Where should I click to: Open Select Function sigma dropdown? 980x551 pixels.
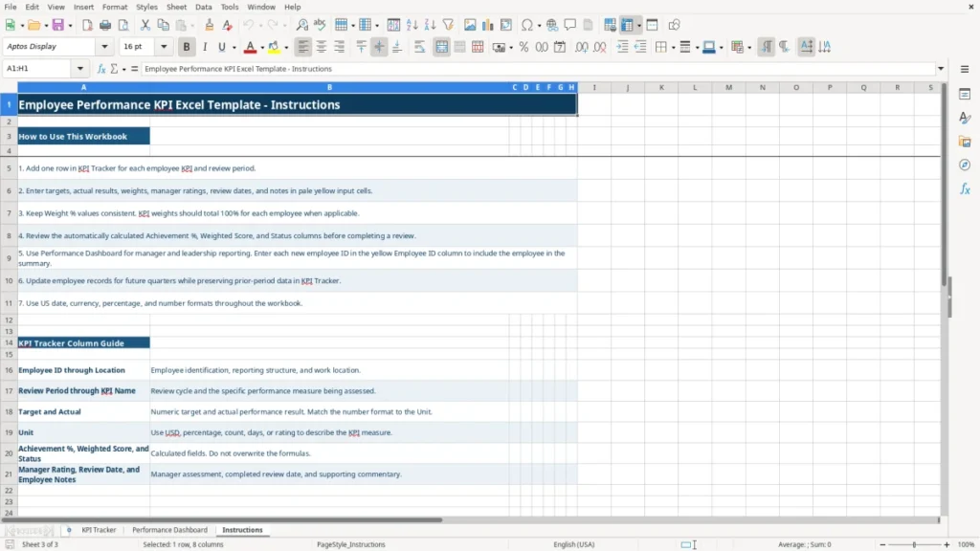[123, 69]
